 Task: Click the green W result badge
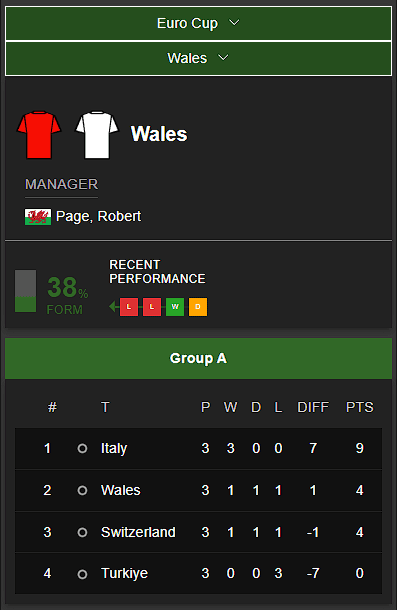[x=175, y=307]
